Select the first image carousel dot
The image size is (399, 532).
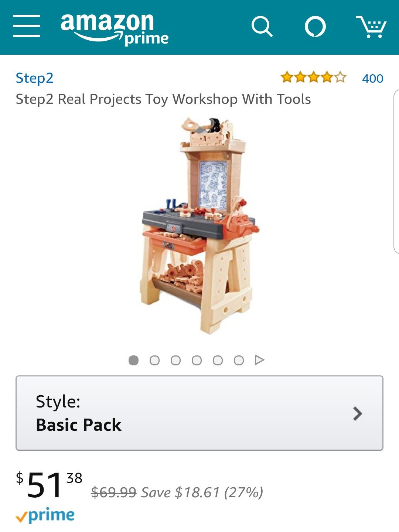[x=133, y=360]
